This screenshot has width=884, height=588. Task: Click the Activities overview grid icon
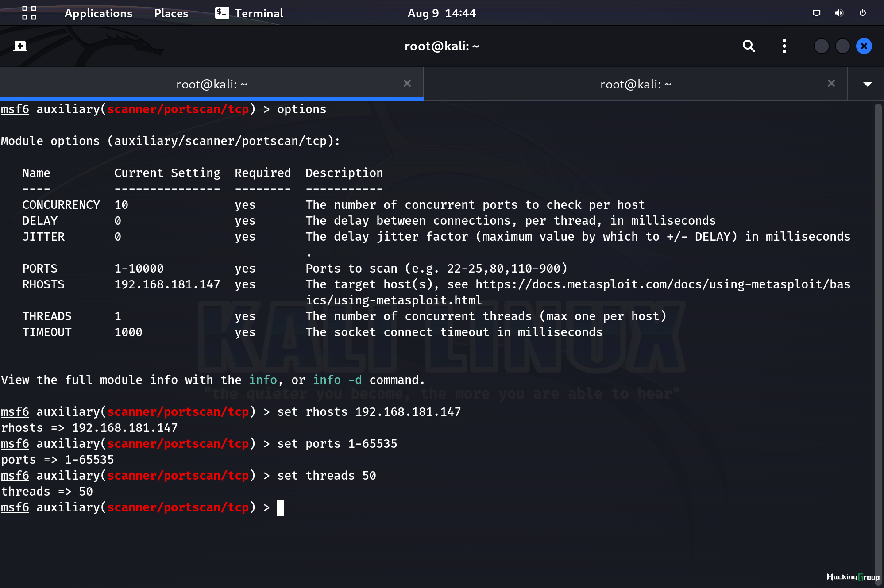(x=29, y=13)
